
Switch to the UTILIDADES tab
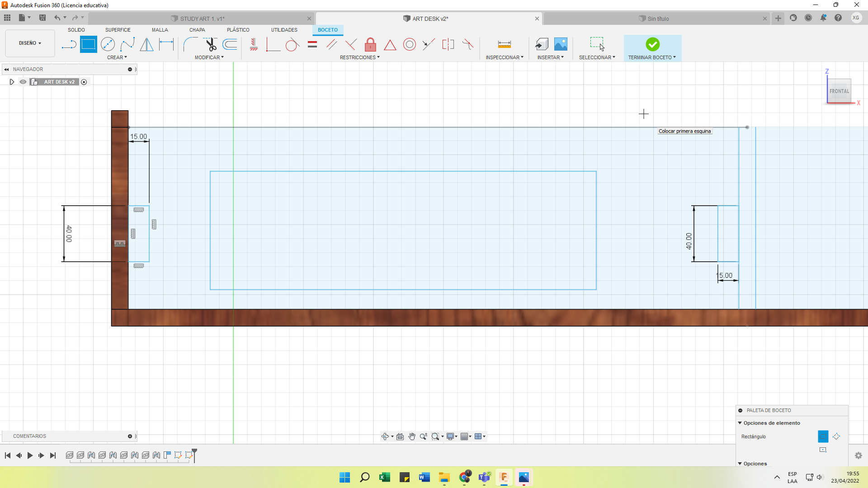(x=284, y=30)
